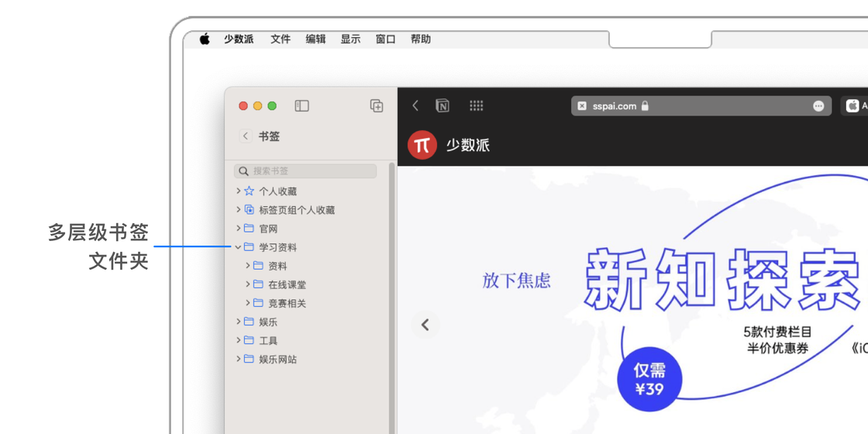Click the 搜索书签 search field
The width and height of the screenshot is (868, 434).
point(310,170)
